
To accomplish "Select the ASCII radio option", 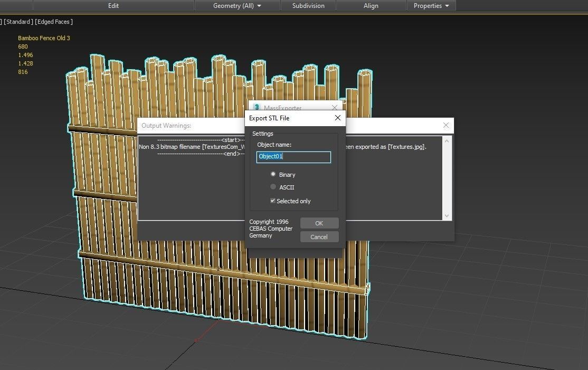I will point(273,187).
